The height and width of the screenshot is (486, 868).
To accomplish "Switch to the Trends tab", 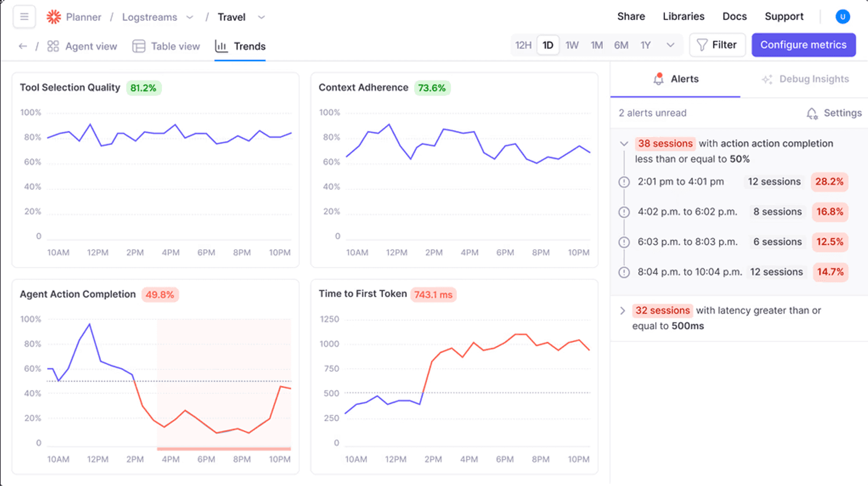I will click(x=240, y=46).
